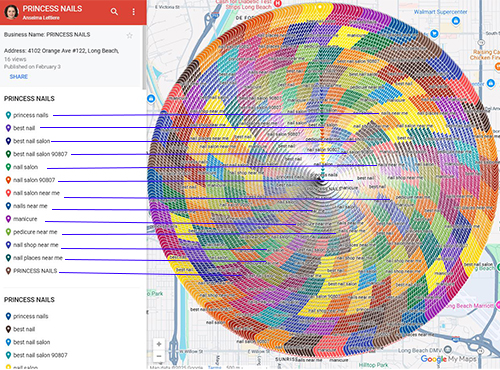
Task: Click the dark brown pin beside lower 'best nail'
Action: point(8,329)
